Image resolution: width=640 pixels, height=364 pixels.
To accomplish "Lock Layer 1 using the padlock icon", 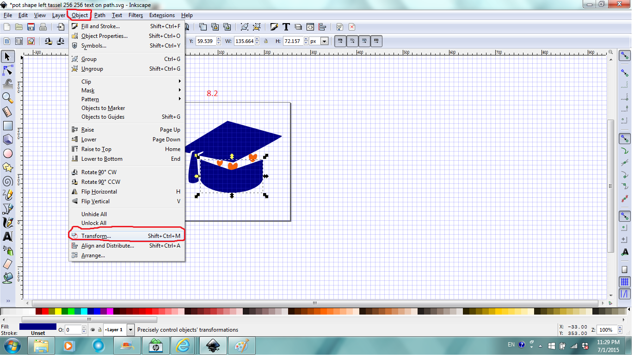I will pos(99,329).
